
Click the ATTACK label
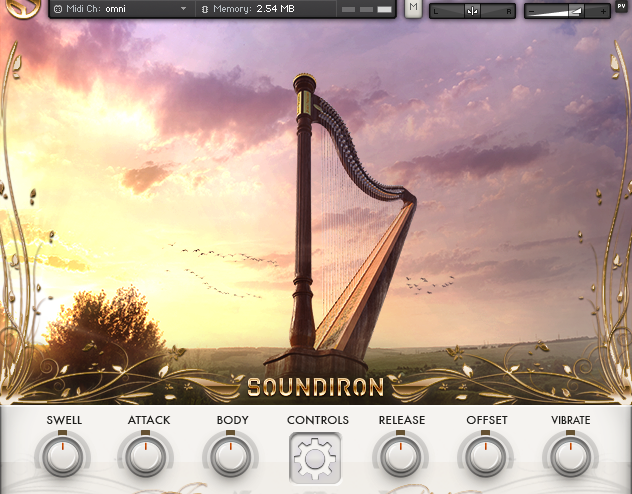[x=149, y=420]
